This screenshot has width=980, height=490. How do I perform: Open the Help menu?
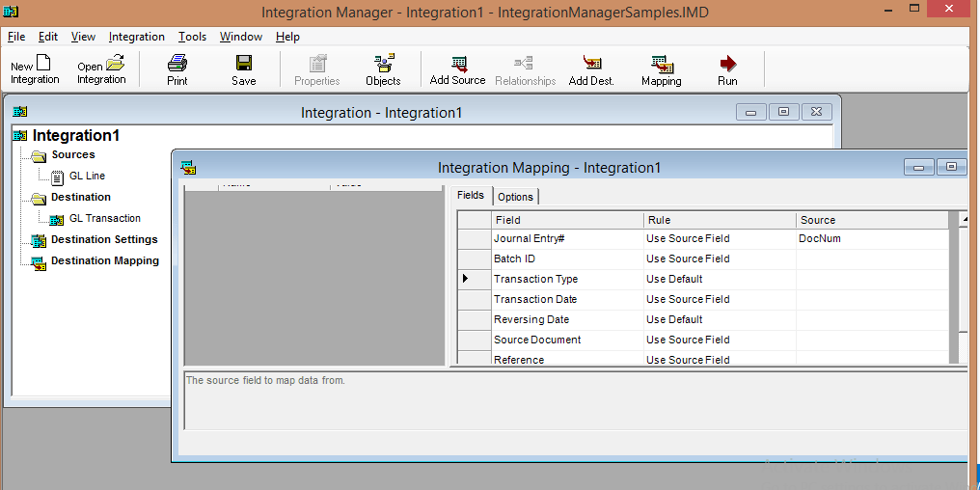pyautogui.click(x=288, y=37)
